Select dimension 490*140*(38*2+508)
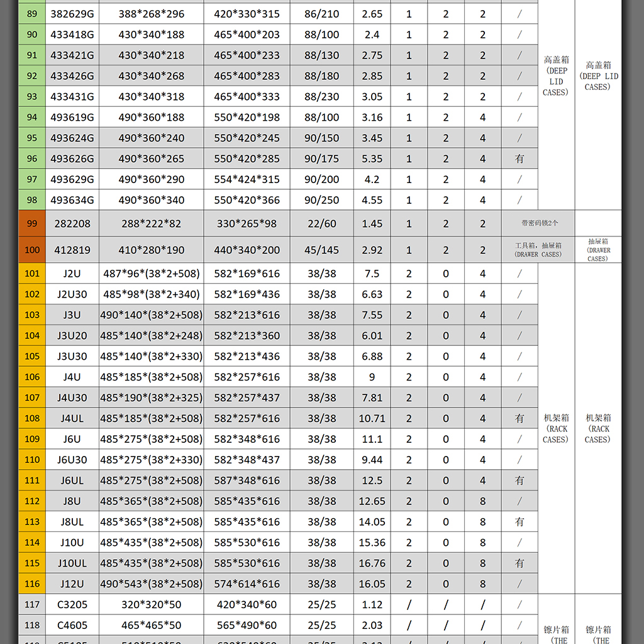 (151, 315)
